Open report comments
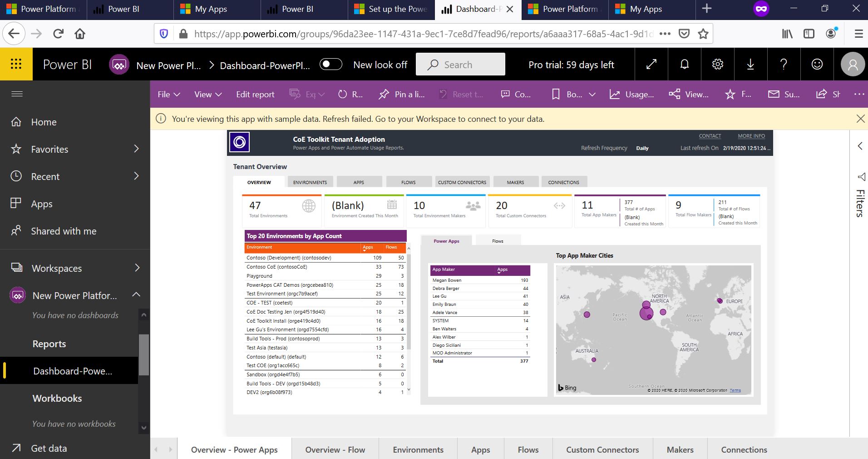868x459 pixels. (516, 94)
